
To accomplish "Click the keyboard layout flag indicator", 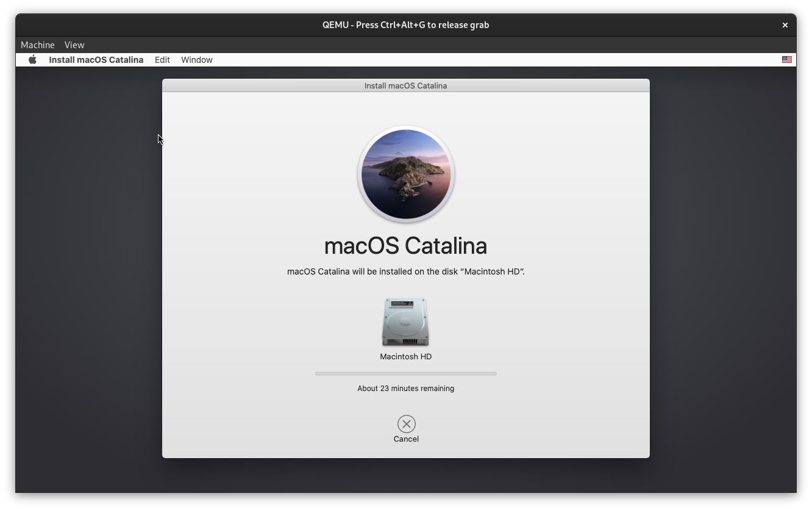I will click(x=786, y=59).
